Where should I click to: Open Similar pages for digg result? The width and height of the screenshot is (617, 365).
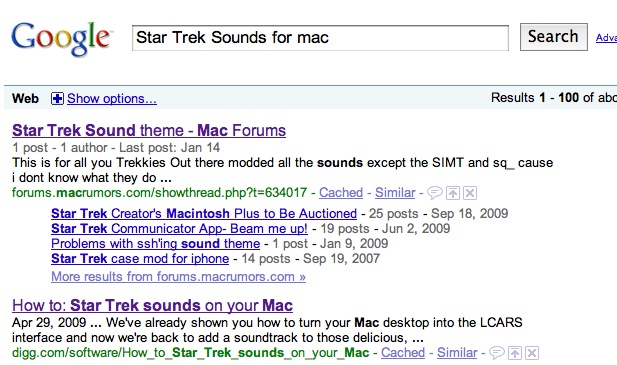click(457, 353)
